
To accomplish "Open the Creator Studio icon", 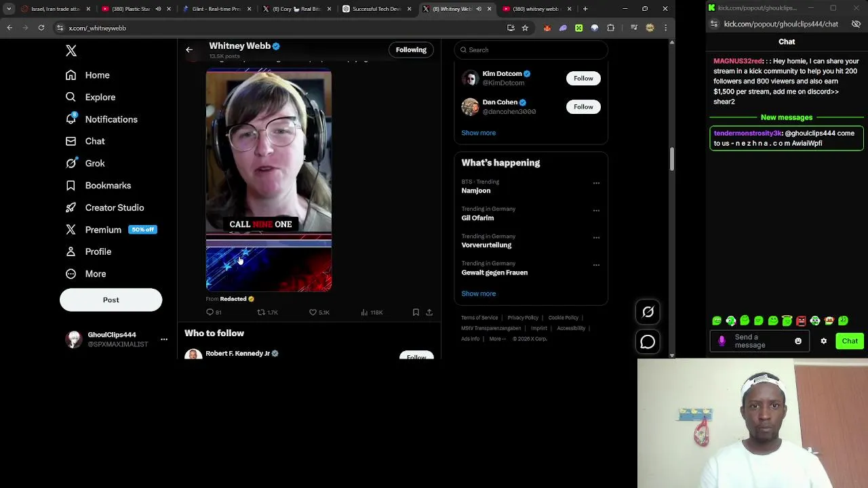I will 71,207.
